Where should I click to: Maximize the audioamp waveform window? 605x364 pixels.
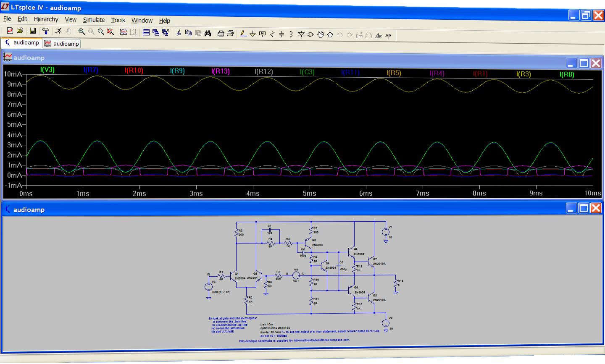[584, 63]
